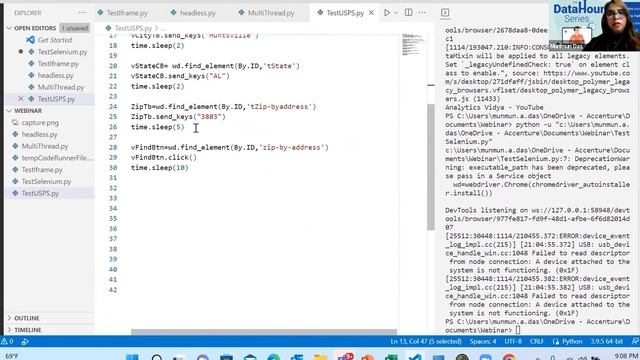
Task: Click the vStateCB.send_keys("AL") line
Action: (x=180, y=76)
